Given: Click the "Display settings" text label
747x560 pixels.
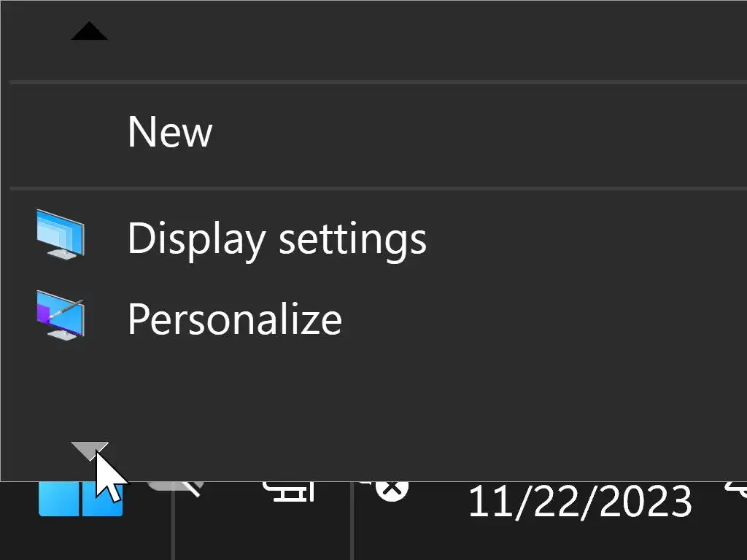Looking at the screenshot, I should [276, 238].
